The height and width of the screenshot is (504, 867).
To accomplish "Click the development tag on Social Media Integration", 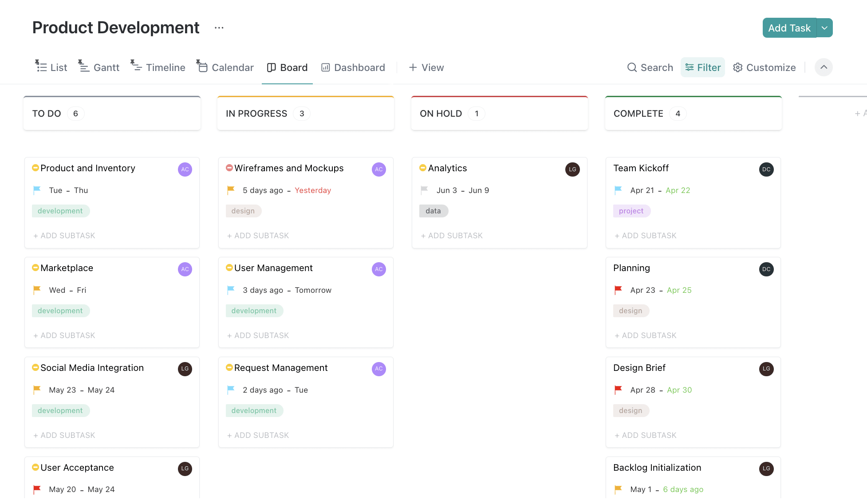I will [60, 410].
